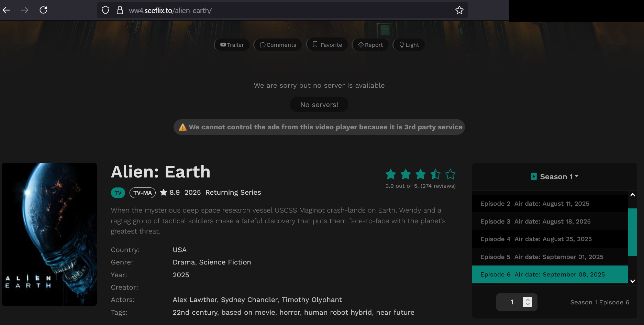
Task: Click the browser forward arrow
Action: (25, 10)
